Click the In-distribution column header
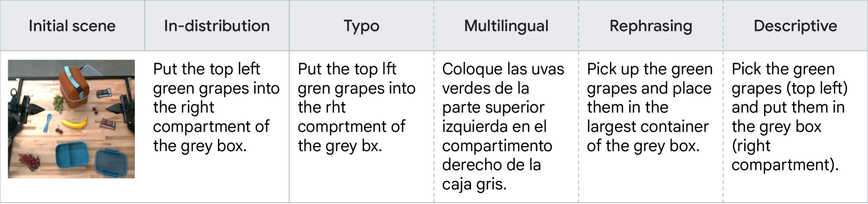This screenshot has height=204, width=868. [217, 26]
